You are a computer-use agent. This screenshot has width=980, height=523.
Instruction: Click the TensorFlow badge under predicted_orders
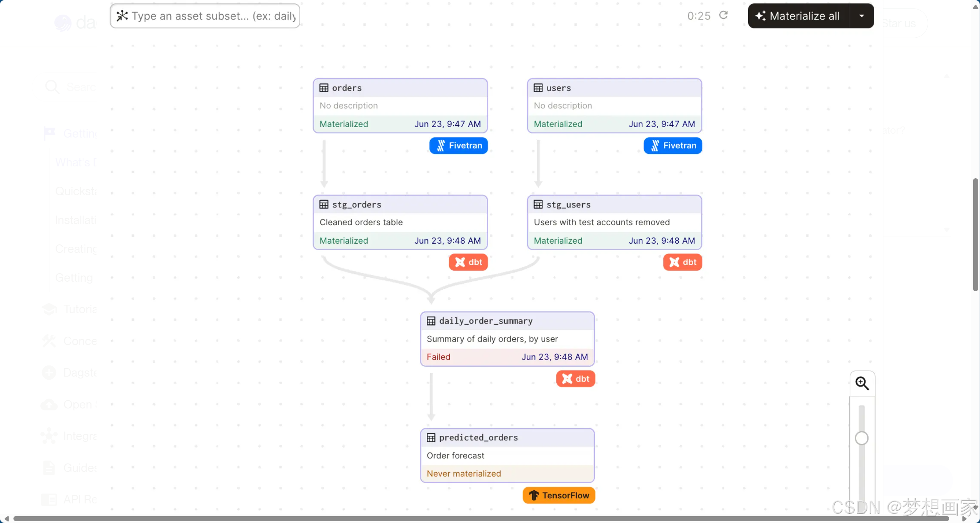(x=558, y=495)
